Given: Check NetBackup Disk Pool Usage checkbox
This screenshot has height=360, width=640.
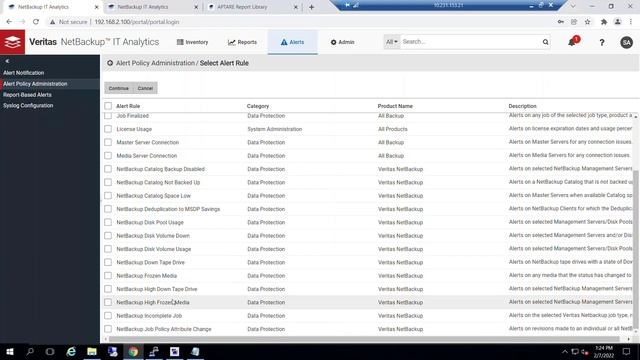Looking at the screenshot, I should click(108, 222).
